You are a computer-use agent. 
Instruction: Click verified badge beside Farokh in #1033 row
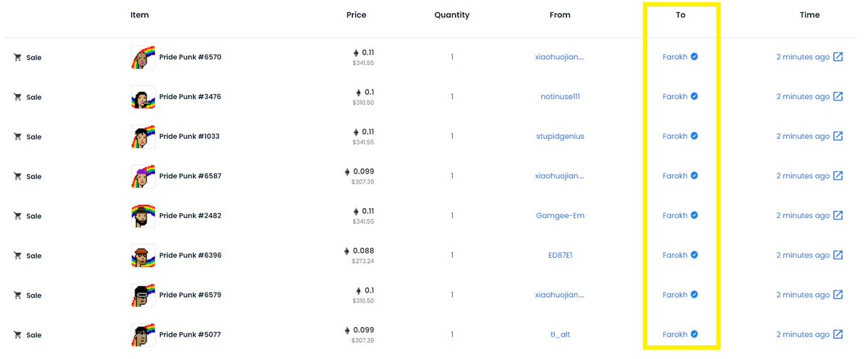point(694,136)
